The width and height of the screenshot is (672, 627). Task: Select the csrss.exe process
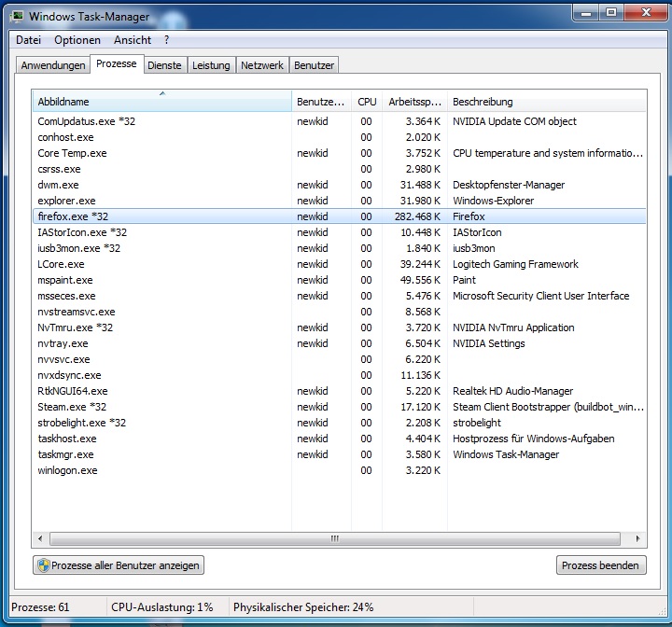click(x=340, y=169)
